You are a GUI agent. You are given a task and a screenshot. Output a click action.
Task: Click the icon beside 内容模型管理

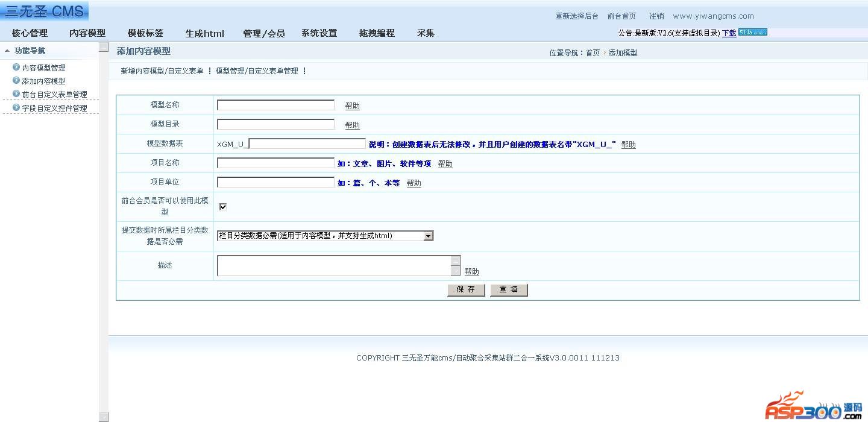pyautogui.click(x=16, y=67)
